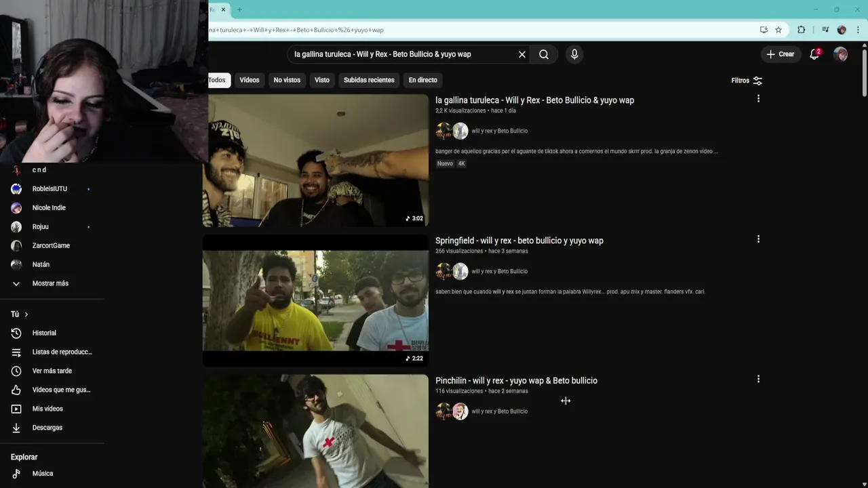868x488 pixels.
Task: Open Pinchilin video title link
Action: [516, 381]
